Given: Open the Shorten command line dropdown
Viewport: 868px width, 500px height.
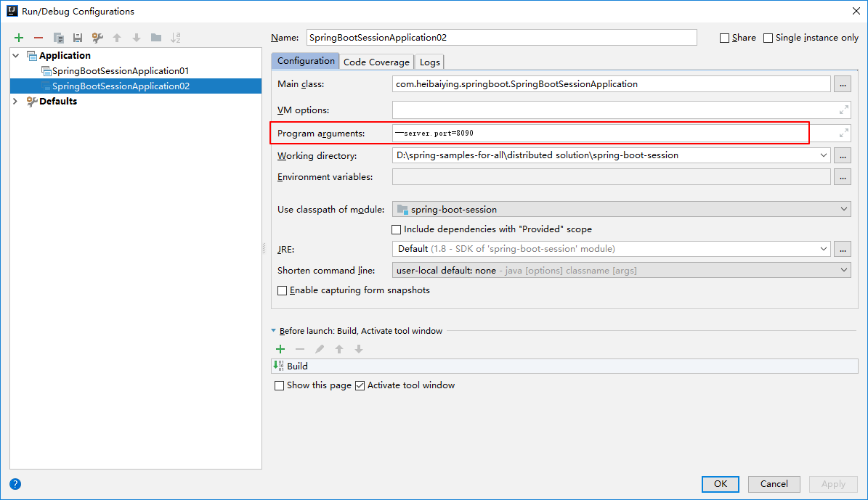Looking at the screenshot, I should pyautogui.click(x=621, y=270).
